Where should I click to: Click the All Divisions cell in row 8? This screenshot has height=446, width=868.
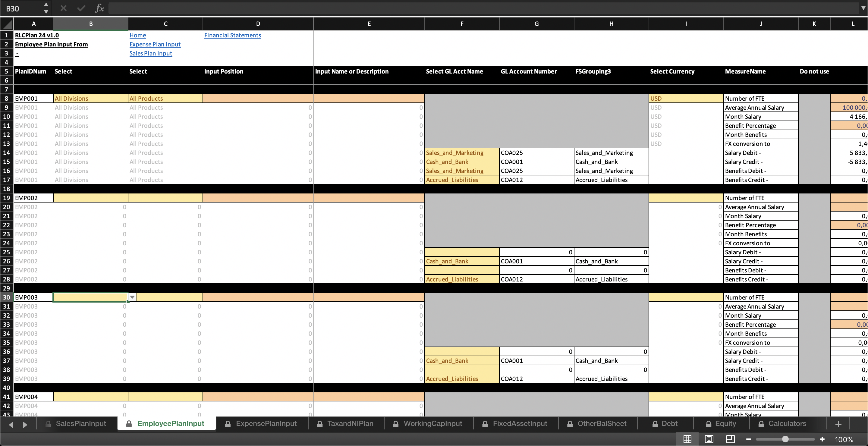(x=91, y=98)
